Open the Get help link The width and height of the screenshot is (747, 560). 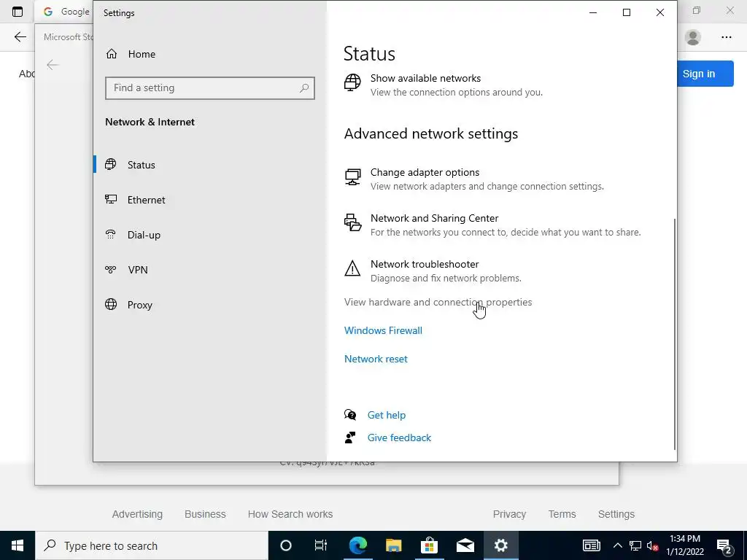(387, 415)
